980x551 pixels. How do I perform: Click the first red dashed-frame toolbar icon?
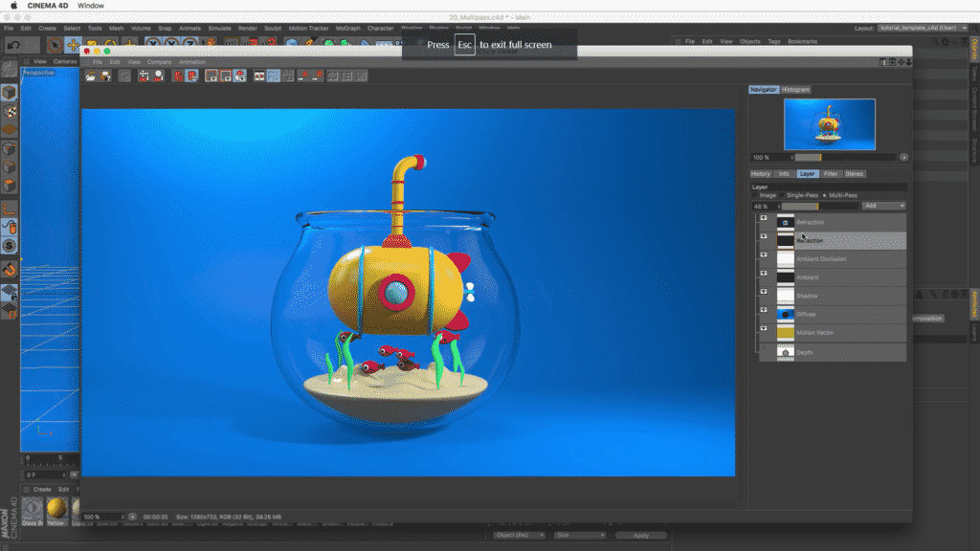point(212,77)
